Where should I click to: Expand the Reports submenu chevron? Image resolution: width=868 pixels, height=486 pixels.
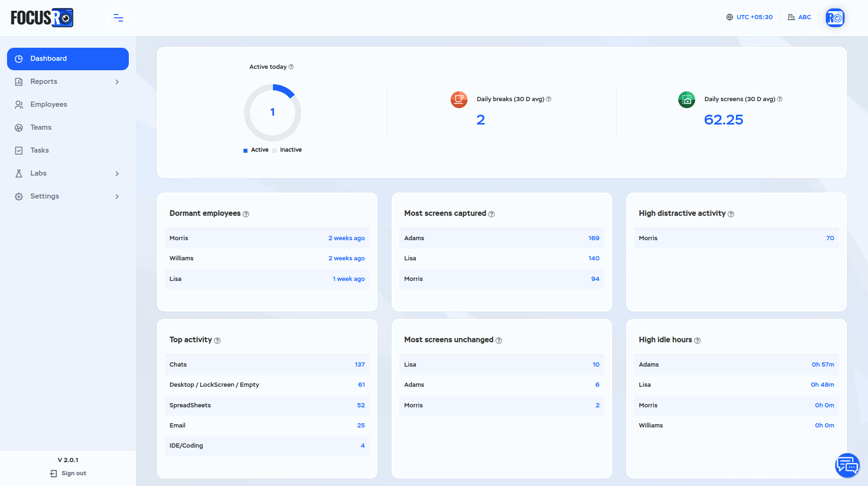click(x=117, y=81)
